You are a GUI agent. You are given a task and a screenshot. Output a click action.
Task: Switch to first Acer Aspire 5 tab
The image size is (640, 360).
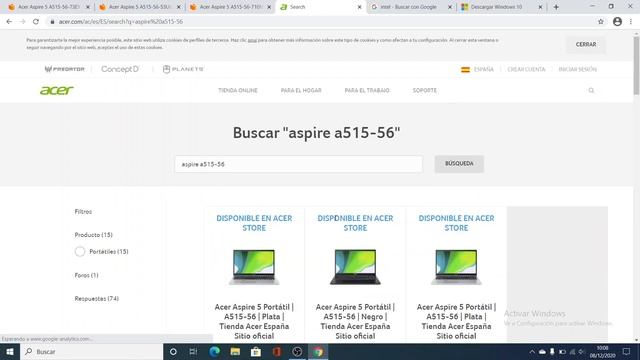point(49,7)
